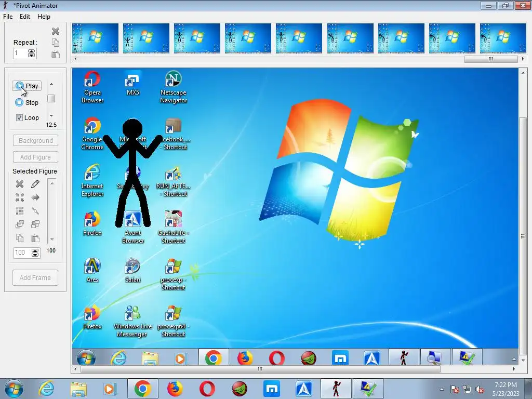
Task: Open the figure color grid icon
Action: [x=20, y=211]
